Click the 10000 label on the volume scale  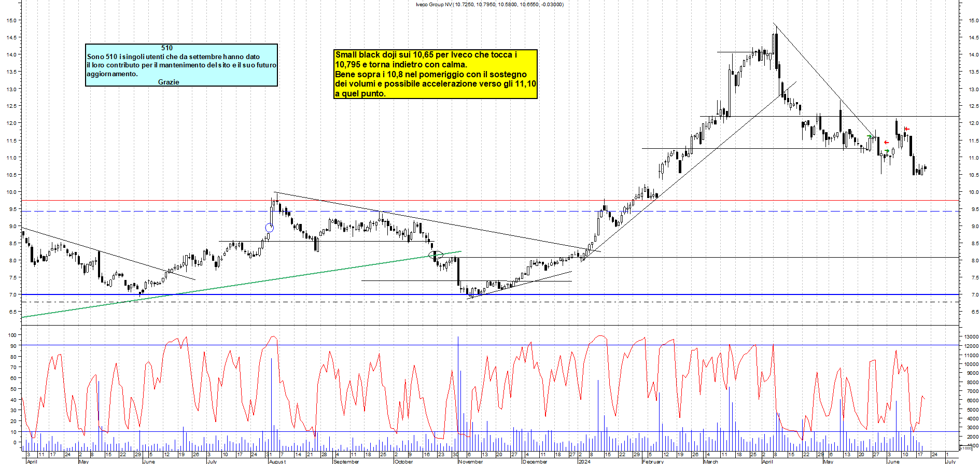971,364
